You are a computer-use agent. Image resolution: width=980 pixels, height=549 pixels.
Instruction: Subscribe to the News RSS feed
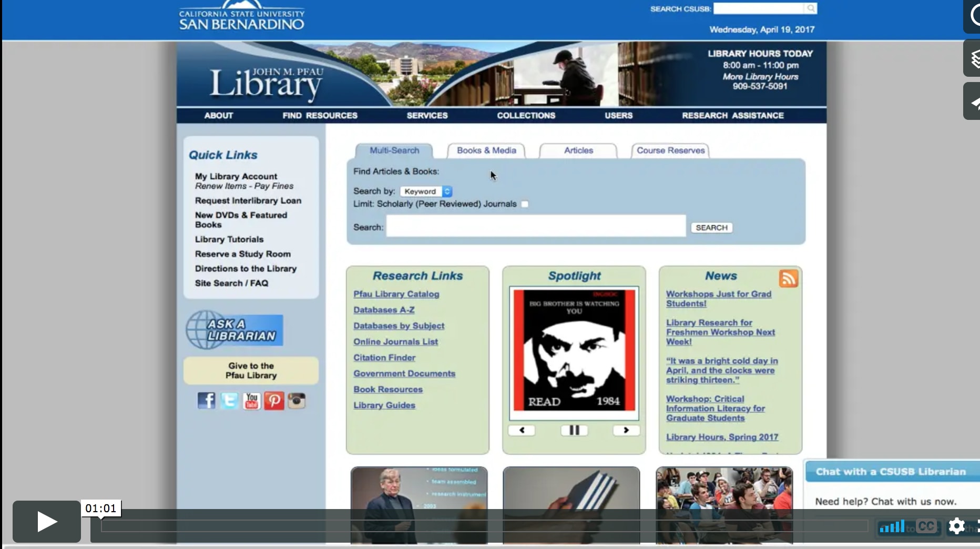click(789, 279)
